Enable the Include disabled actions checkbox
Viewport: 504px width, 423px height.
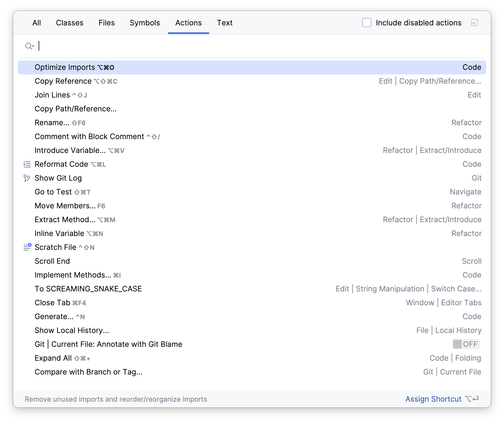366,23
